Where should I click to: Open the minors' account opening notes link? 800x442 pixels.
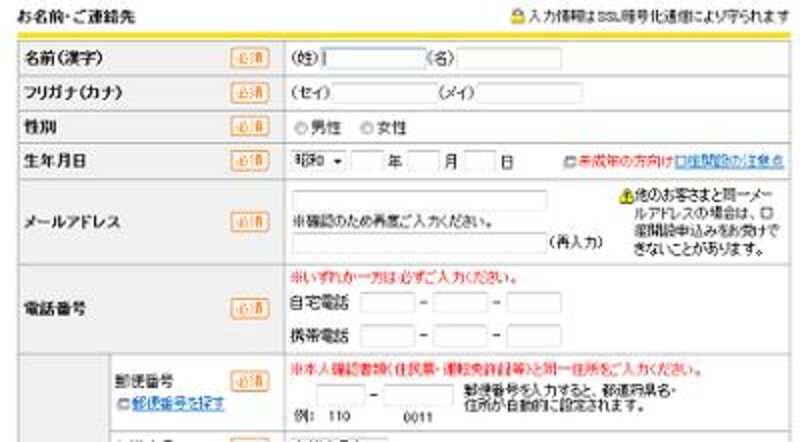coord(729,162)
